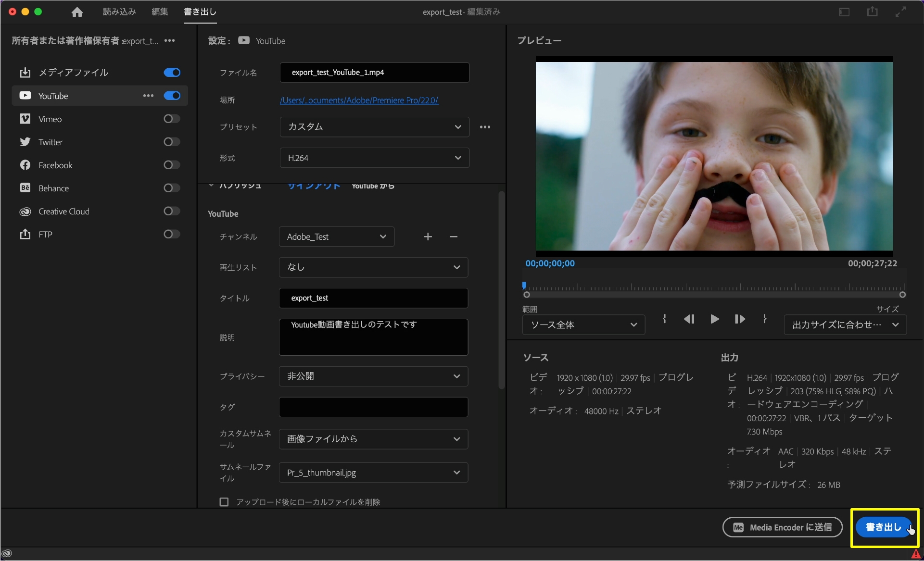Remove YouTube channel with minus icon
Viewport: 924px width, 561px height.
(x=453, y=237)
